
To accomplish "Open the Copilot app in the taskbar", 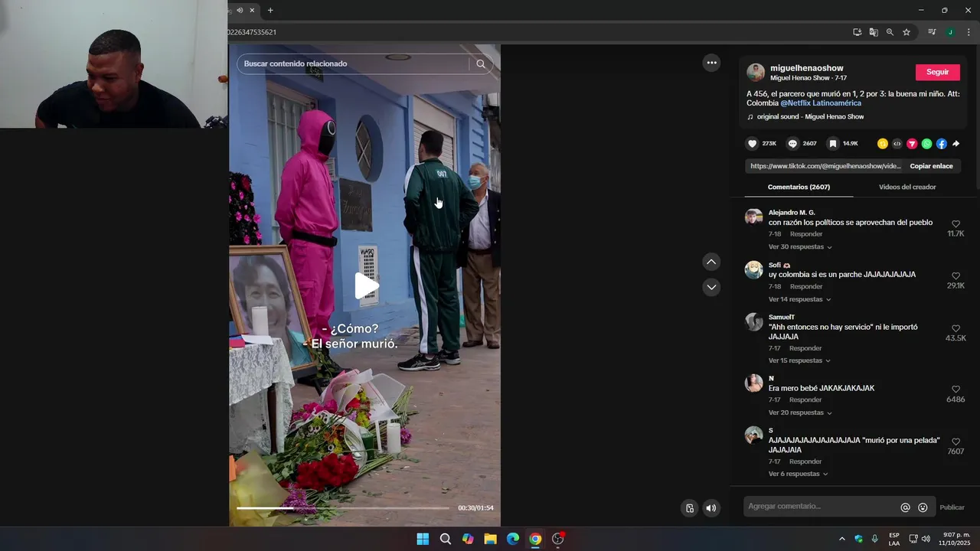I will click(468, 539).
